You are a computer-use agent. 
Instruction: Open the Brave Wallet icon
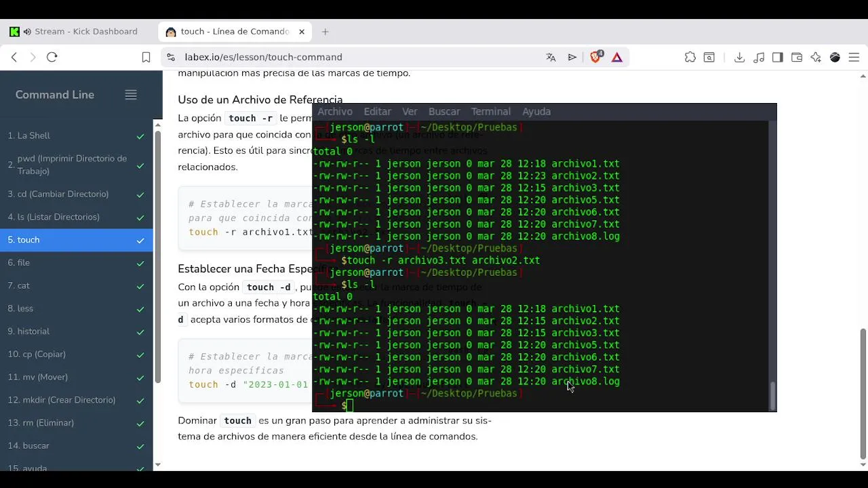coord(797,58)
